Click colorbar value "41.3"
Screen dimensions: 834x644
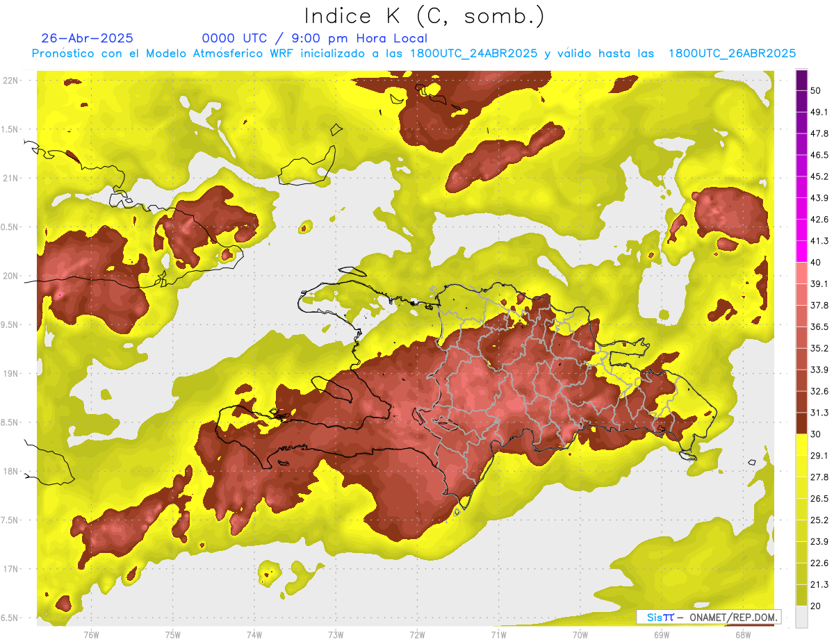click(819, 241)
